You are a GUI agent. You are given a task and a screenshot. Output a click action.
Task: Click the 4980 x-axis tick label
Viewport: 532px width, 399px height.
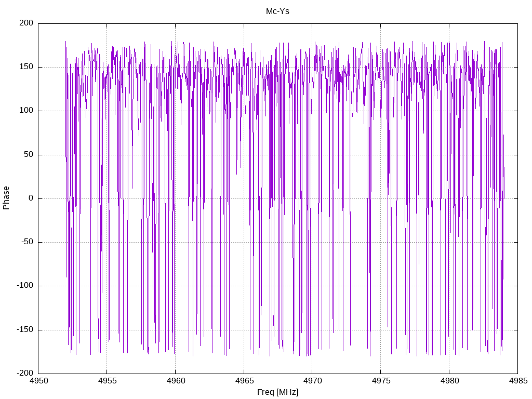coord(449,381)
